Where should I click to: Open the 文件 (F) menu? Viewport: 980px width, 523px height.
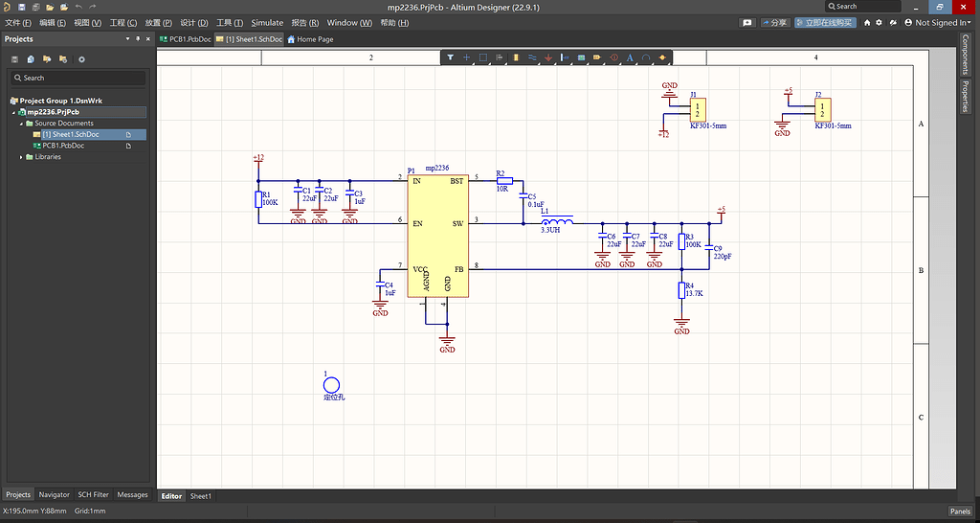18,23
